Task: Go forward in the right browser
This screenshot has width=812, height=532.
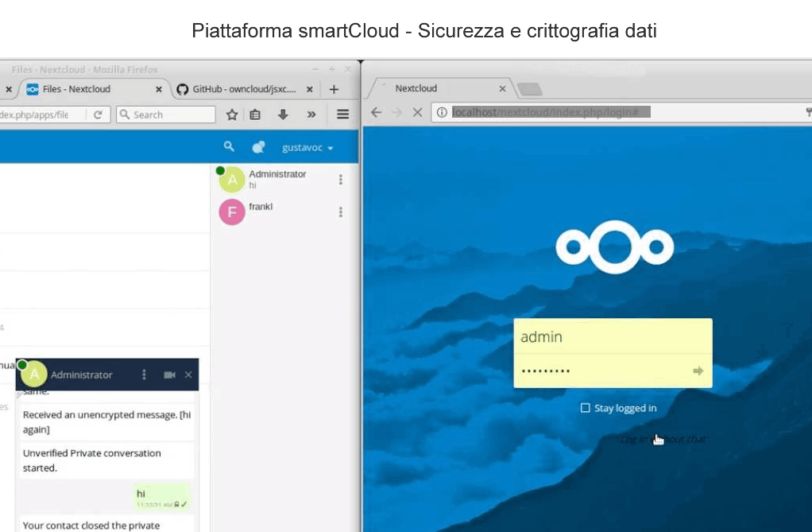Action: pyautogui.click(x=397, y=112)
